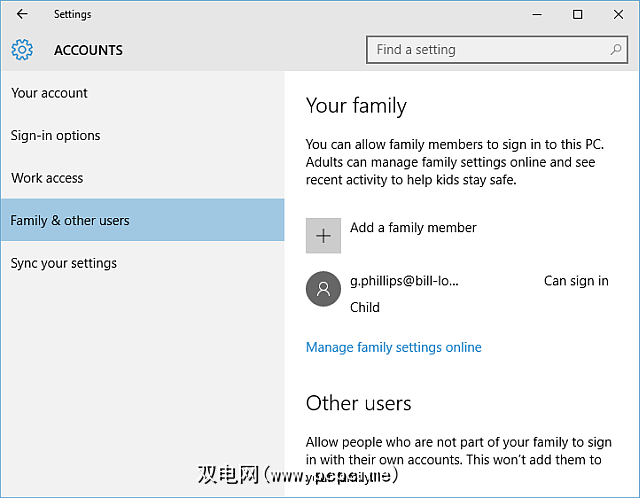Image resolution: width=640 pixels, height=498 pixels.
Task: Go to Sign-in options
Action: [x=55, y=136]
